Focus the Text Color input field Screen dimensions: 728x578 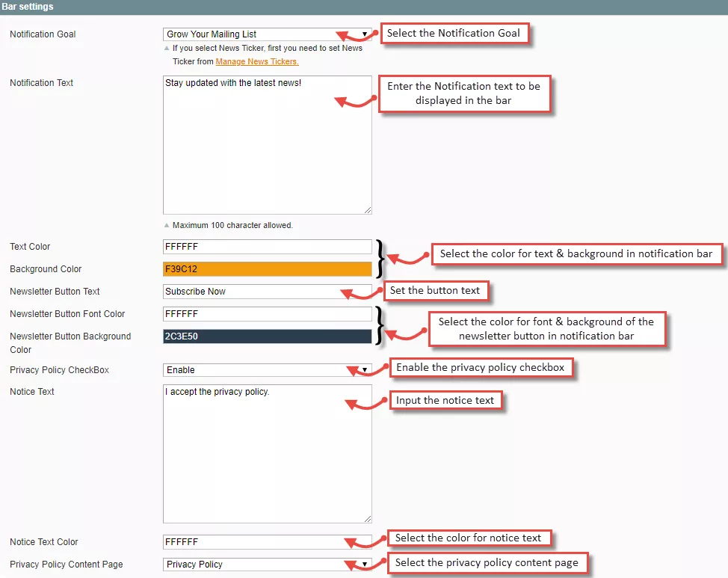[267, 247]
